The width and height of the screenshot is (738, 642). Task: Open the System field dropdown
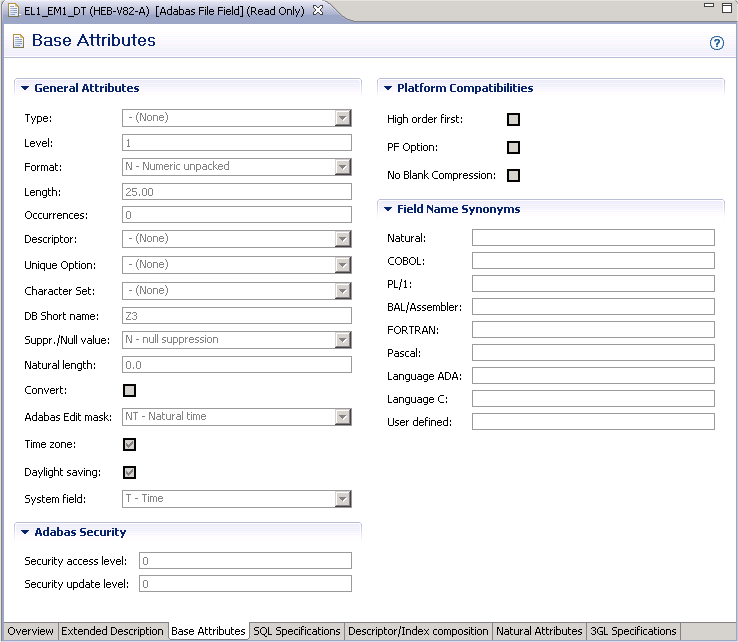pos(343,499)
